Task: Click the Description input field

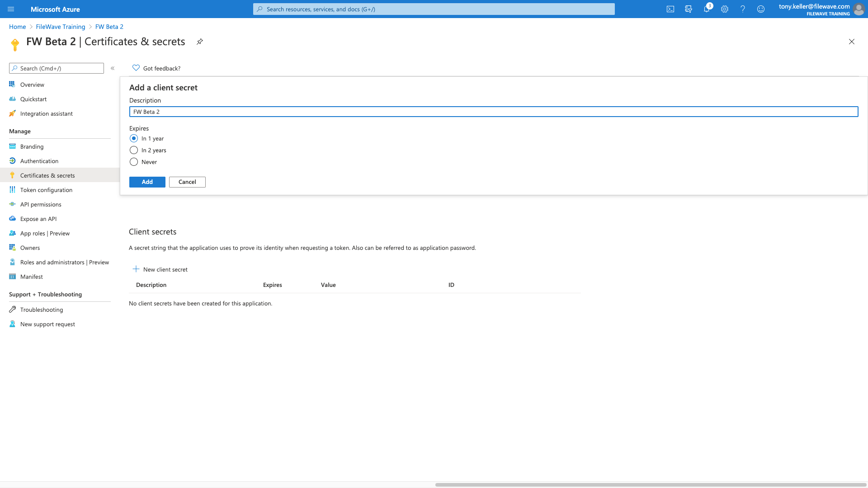Action: 494,112
